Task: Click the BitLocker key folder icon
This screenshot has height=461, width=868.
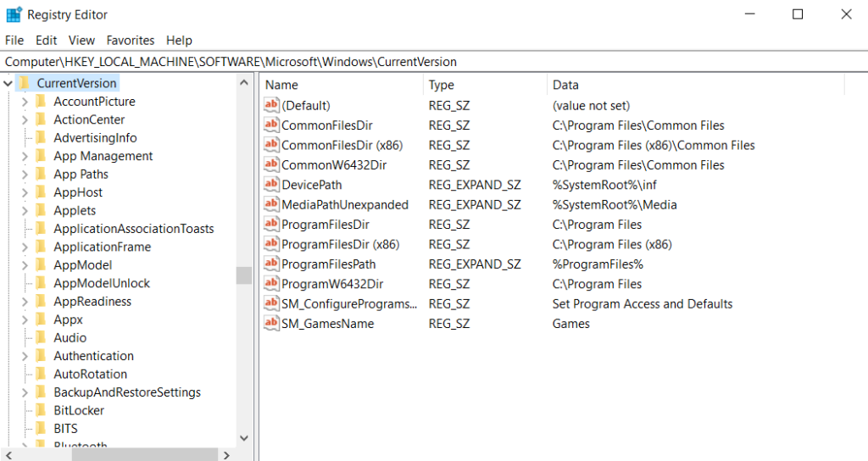Action: (40, 410)
